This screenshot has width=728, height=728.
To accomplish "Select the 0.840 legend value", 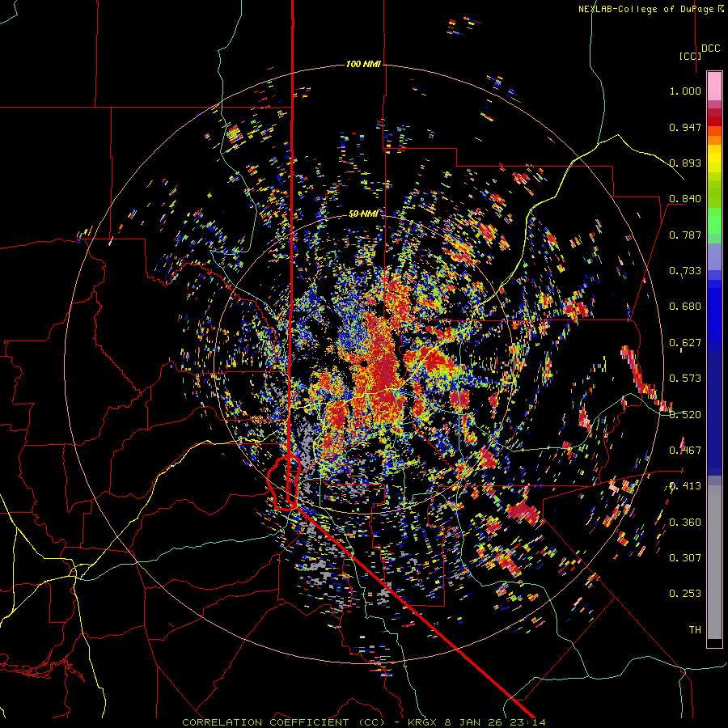I will (685, 199).
